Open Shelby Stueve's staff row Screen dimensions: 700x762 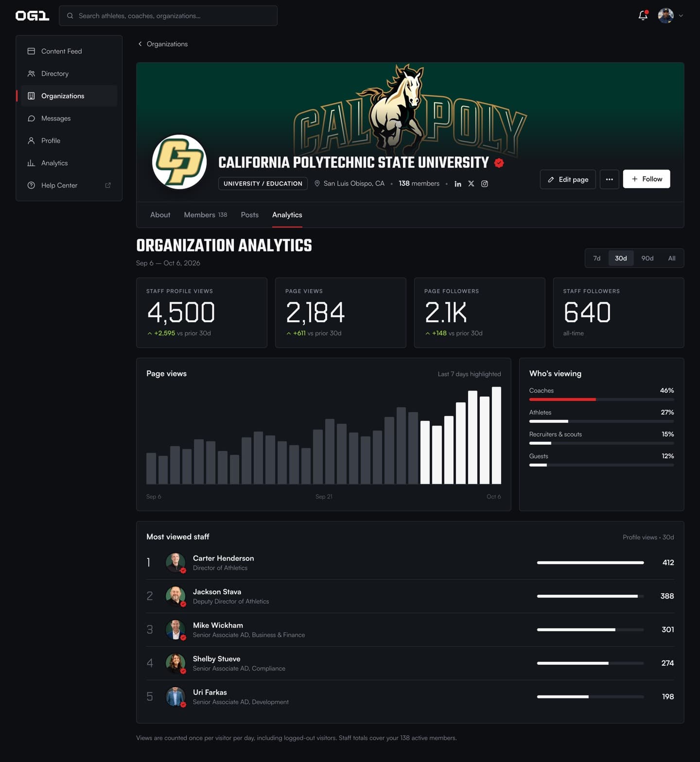coord(410,663)
